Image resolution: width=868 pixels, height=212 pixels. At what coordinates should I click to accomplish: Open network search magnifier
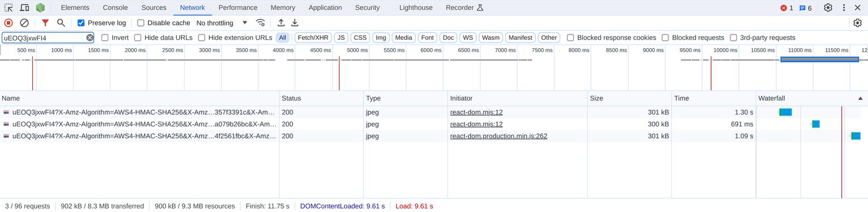point(61,23)
